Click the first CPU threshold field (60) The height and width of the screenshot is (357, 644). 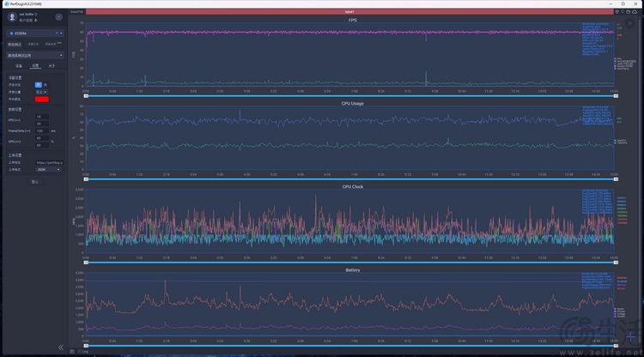tap(42, 138)
